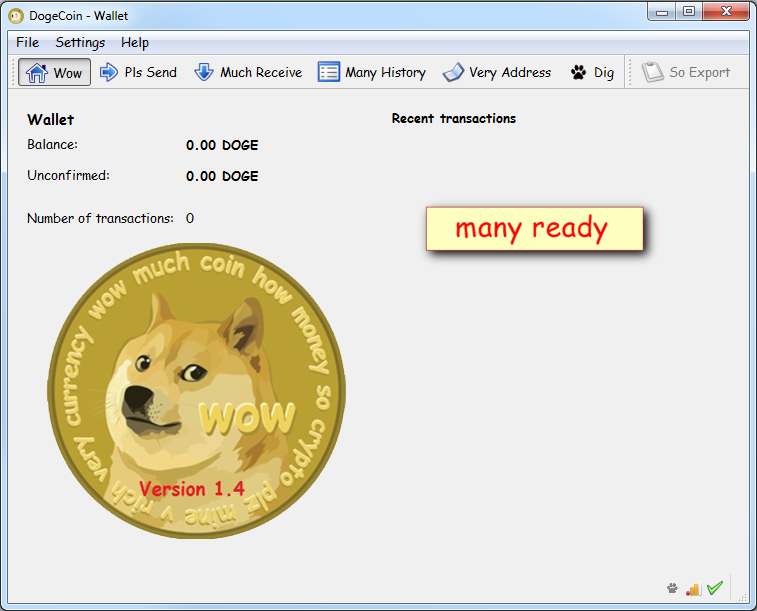The image size is (757, 611).
Task: Open the Wow overview home page
Action: tap(54, 72)
